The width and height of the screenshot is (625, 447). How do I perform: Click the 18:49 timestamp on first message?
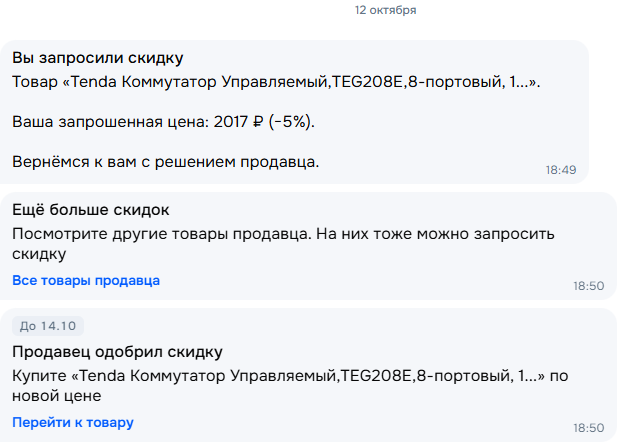[560, 170]
